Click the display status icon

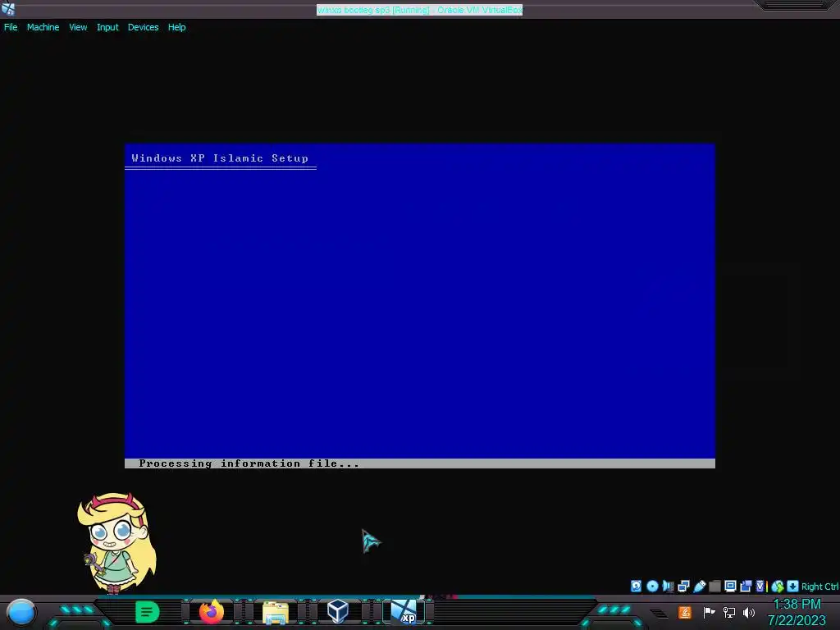click(x=730, y=586)
